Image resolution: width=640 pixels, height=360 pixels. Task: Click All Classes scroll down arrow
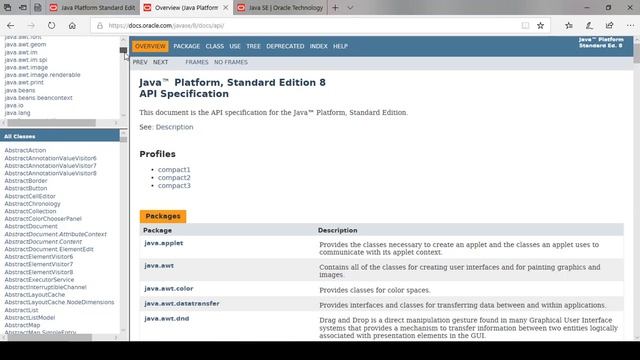(123, 330)
